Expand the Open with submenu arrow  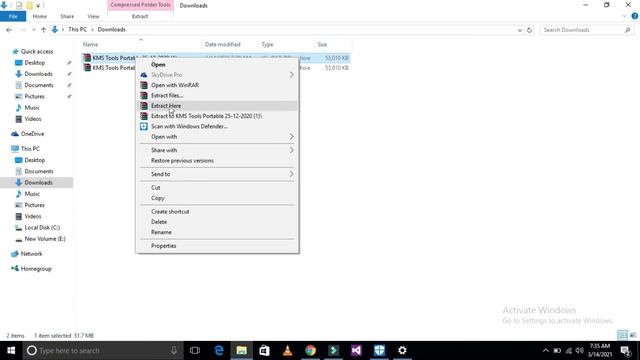(291, 137)
